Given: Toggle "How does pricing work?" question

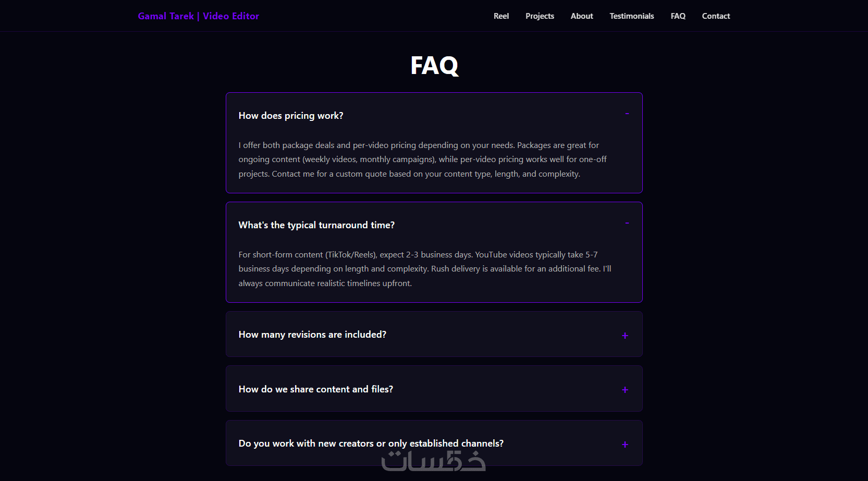Looking at the screenshot, I should pos(291,116).
